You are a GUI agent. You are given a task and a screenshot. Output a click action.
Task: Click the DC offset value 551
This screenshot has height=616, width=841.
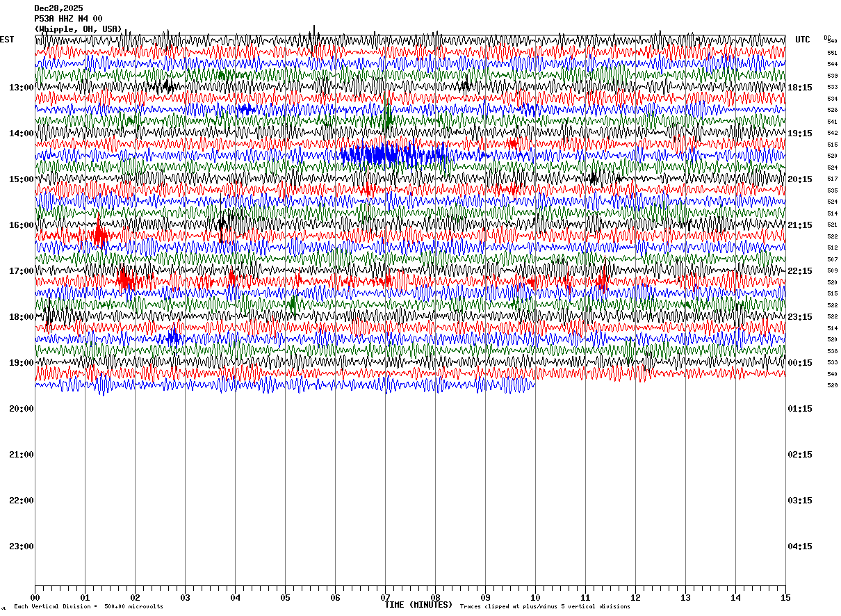(x=832, y=53)
